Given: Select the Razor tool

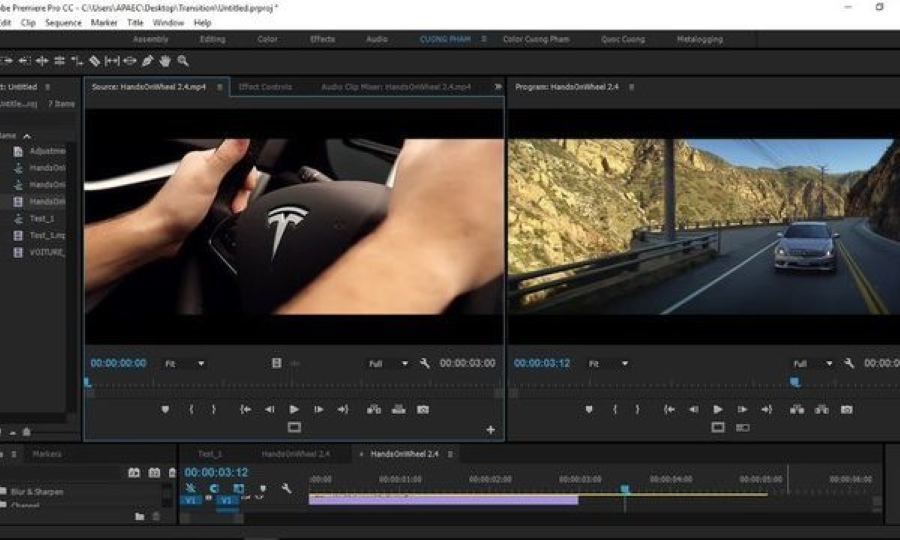Looking at the screenshot, I should point(94,61).
